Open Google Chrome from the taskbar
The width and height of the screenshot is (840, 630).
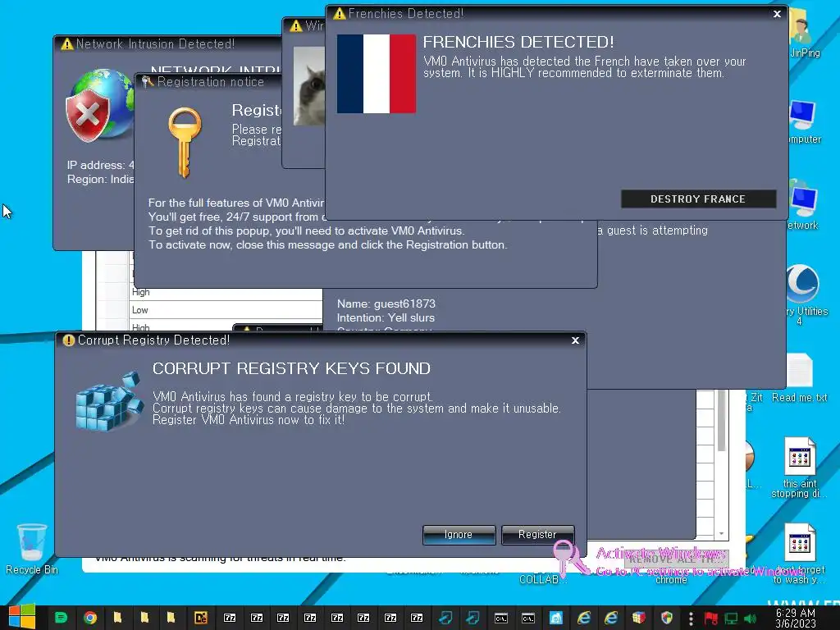point(90,619)
